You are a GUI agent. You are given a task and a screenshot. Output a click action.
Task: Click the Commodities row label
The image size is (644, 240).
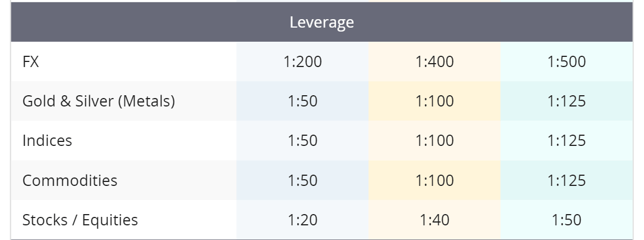tap(70, 180)
